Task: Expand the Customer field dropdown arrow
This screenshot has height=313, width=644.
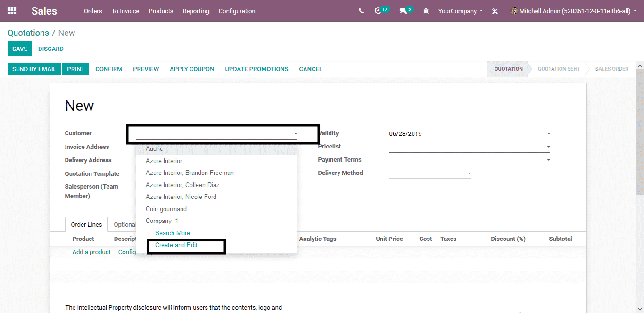Action: [295, 134]
